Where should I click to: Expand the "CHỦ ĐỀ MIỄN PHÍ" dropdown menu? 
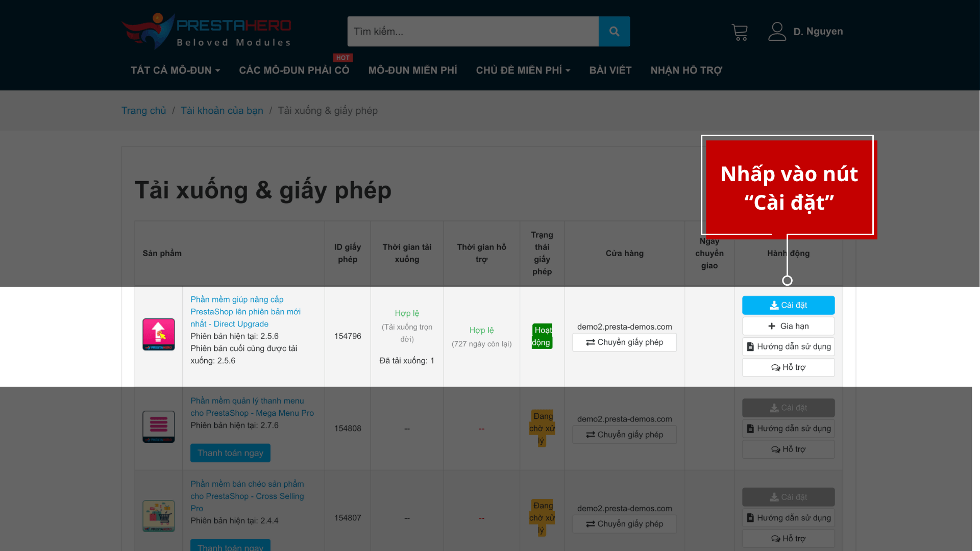523,70
